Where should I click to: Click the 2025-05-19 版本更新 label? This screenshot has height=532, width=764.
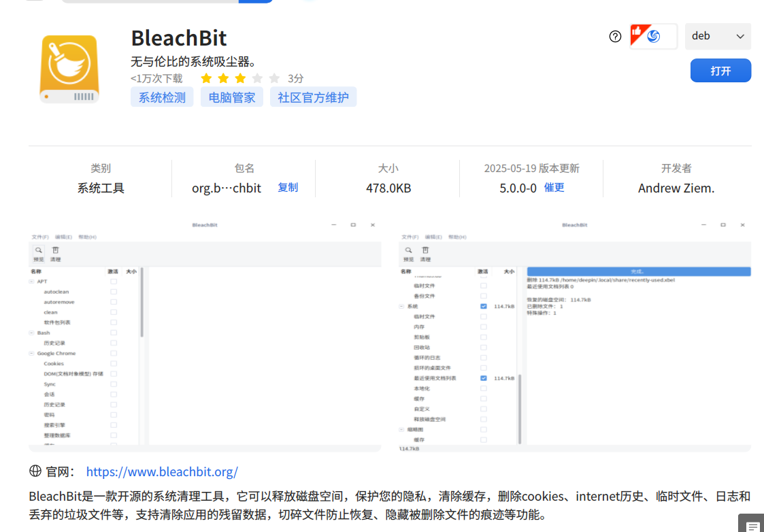coord(531,169)
